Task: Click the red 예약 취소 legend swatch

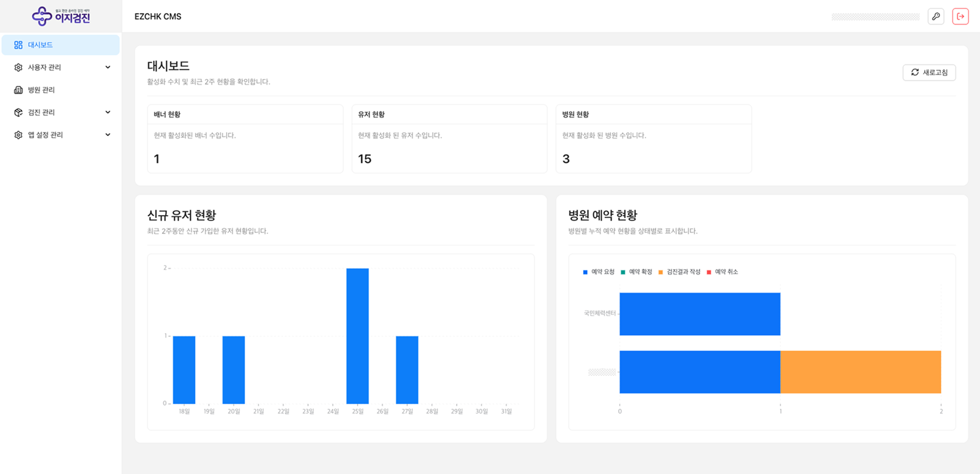Action: (x=709, y=272)
